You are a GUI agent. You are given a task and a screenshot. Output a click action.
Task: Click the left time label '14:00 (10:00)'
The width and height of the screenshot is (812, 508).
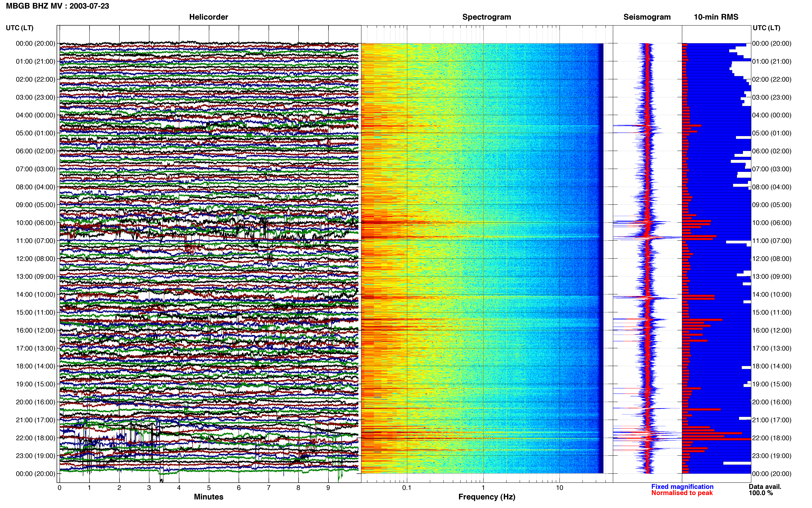(x=36, y=294)
